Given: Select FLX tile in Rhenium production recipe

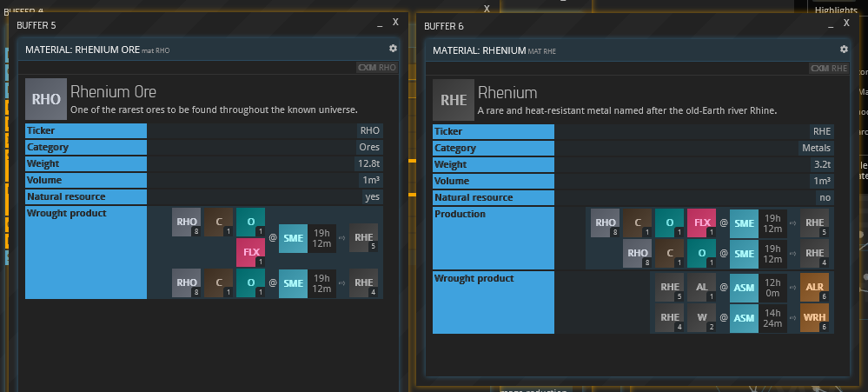Looking at the screenshot, I should pyautogui.click(x=701, y=223).
